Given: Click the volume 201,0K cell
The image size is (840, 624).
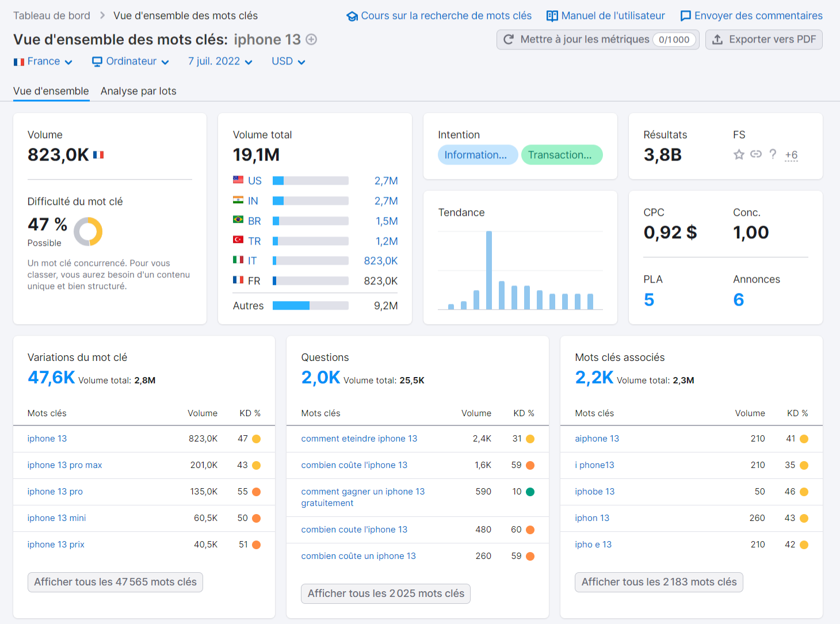Looking at the screenshot, I should point(204,465).
